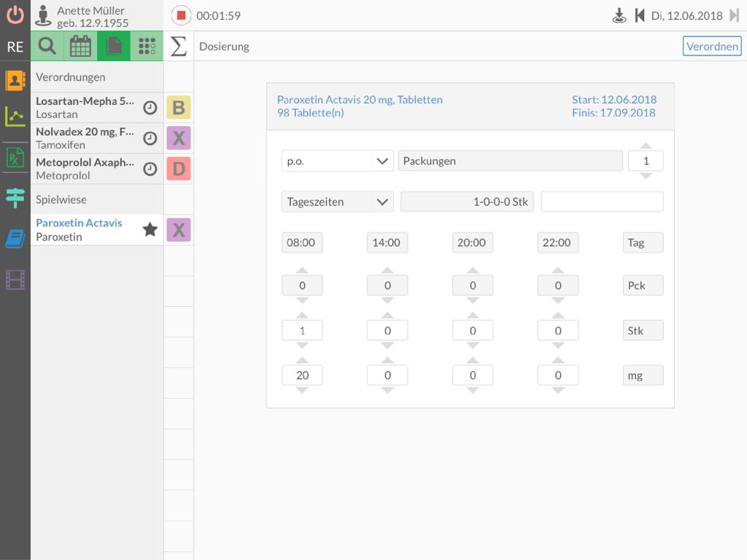Click the star icon for Paroxetin Actavis
747x560 pixels.
(x=150, y=230)
